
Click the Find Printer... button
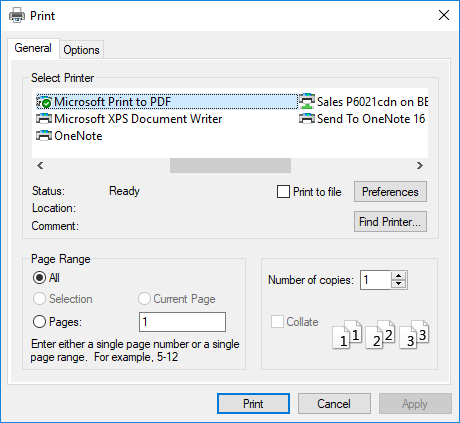pos(390,222)
